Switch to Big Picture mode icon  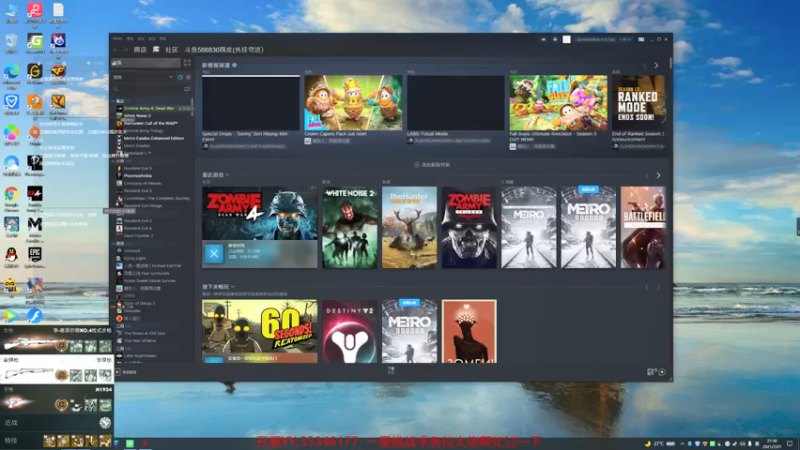(641, 39)
